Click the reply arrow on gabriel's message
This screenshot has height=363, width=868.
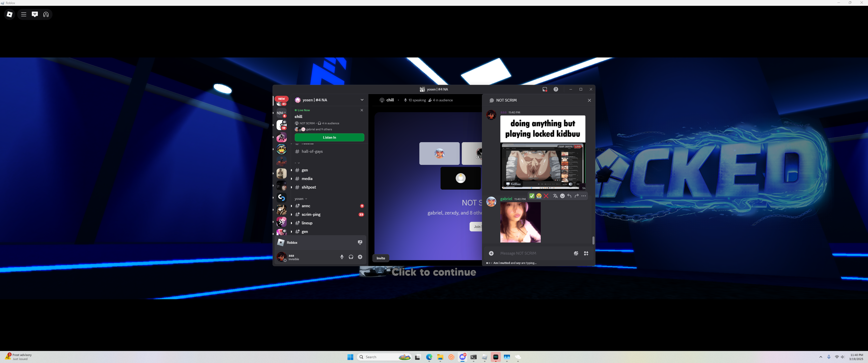[569, 196]
